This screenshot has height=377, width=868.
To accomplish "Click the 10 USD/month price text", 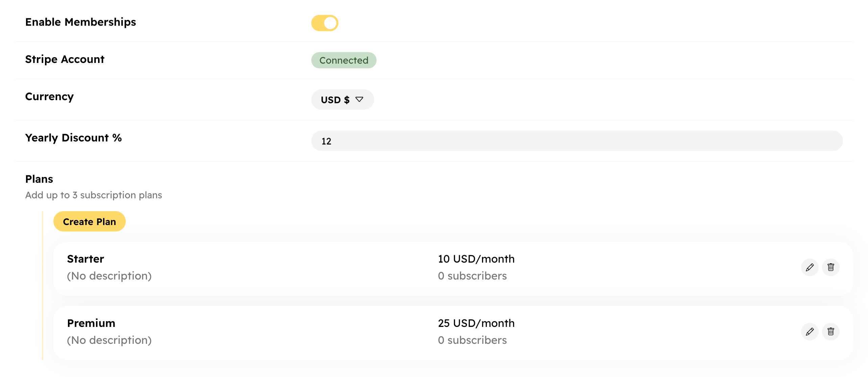I will 476,259.
